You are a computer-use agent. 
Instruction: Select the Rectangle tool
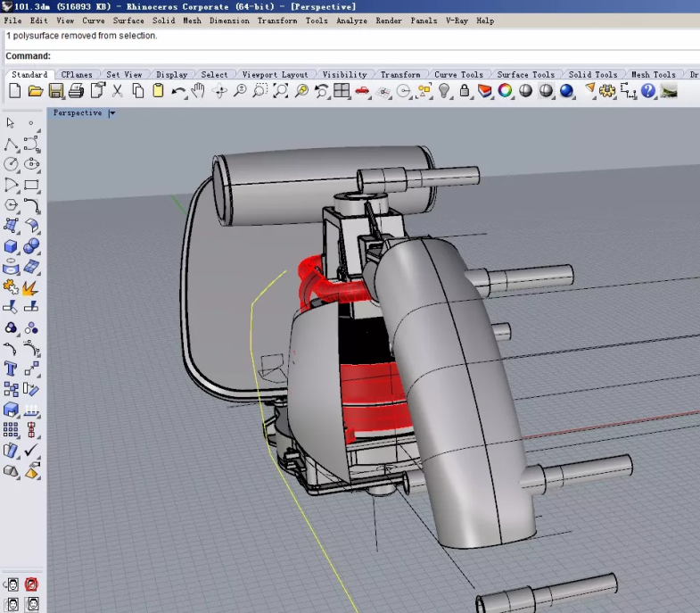pyautogui.click(x=31, y=186)
